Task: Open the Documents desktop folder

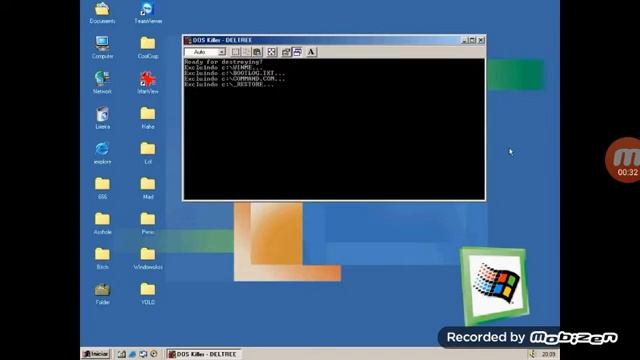Action: pos(102,13)
